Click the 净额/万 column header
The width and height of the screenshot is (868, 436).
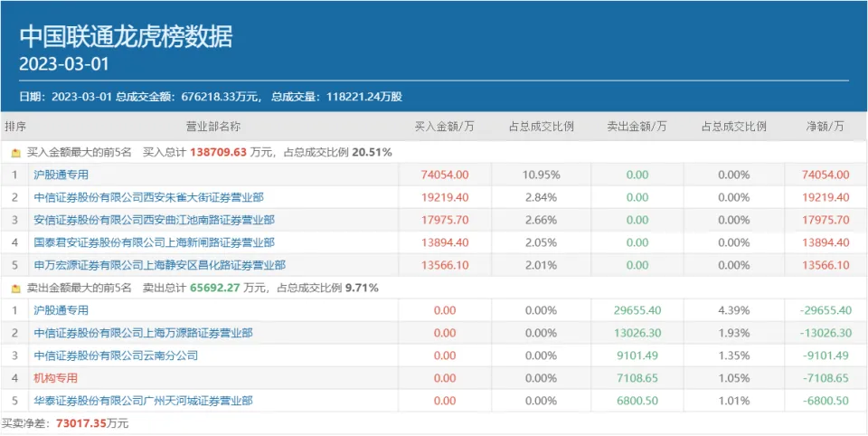825,127
